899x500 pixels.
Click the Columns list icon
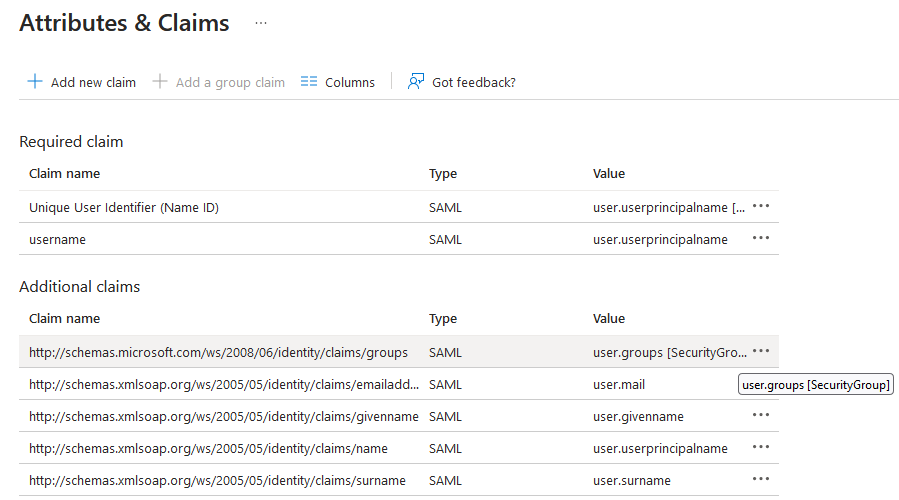pos(309,82)
